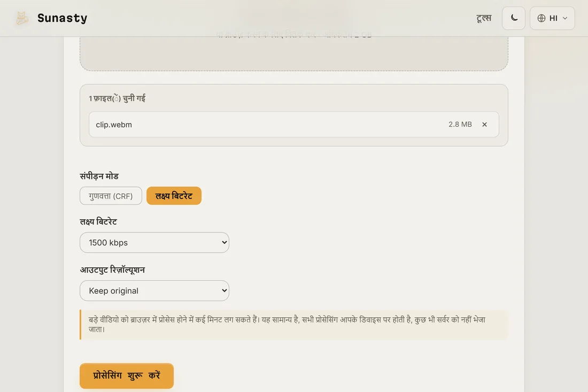
Task: Toggle dark mode moon icon
Action: point(514,18)
